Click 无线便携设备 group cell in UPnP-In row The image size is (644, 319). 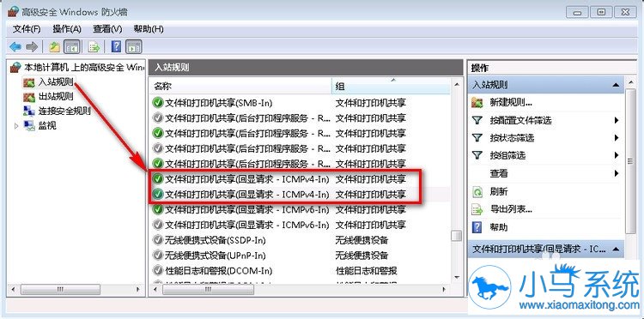click(x=361, y=256)
